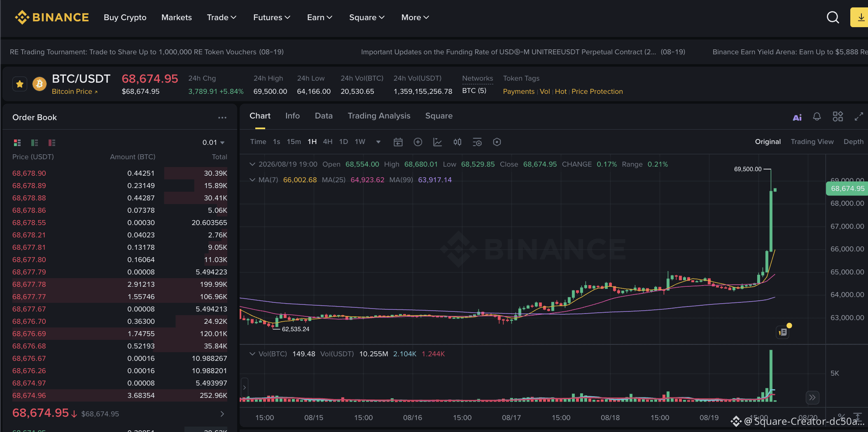Viewport: 868px width, 432px height.
Task: Open the chart calendar date picker icon
Action: click(x=398, y=142)
